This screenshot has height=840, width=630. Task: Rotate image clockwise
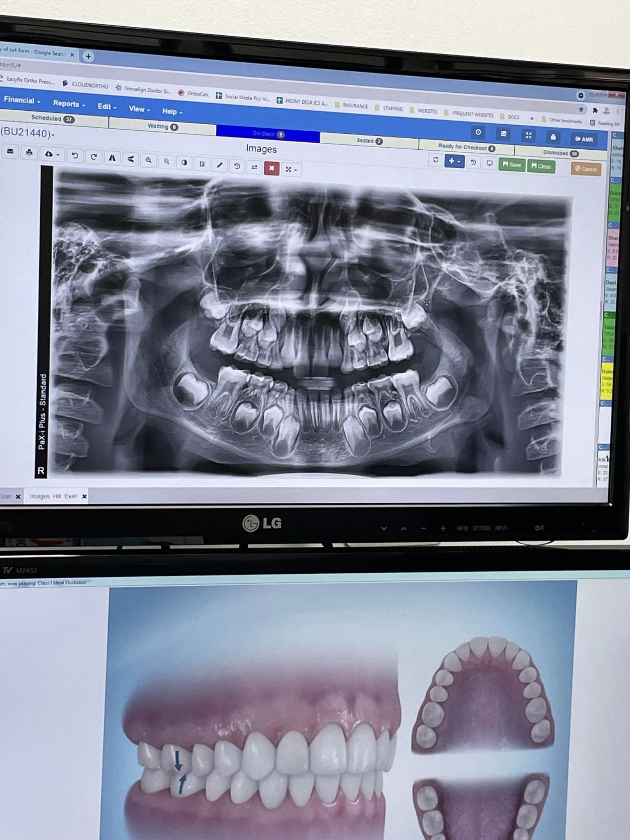tap(94, 157)
